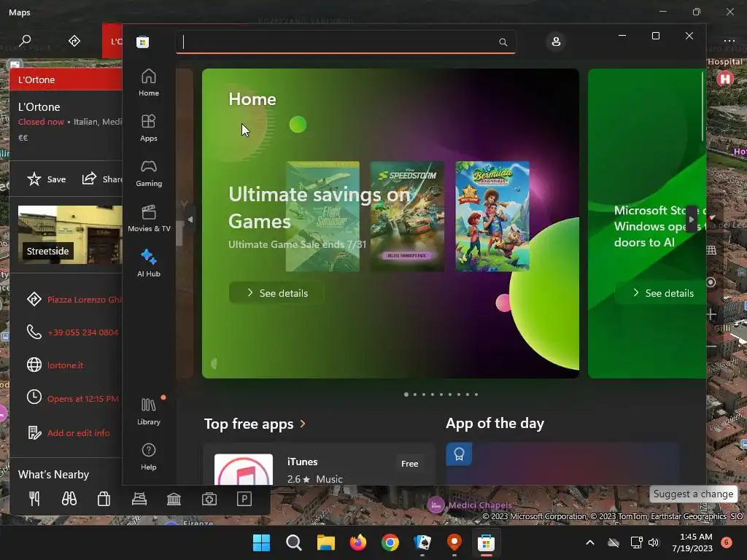Click the Maps search icon
This screenshot has height=560, width=747.
pos(25,41)
